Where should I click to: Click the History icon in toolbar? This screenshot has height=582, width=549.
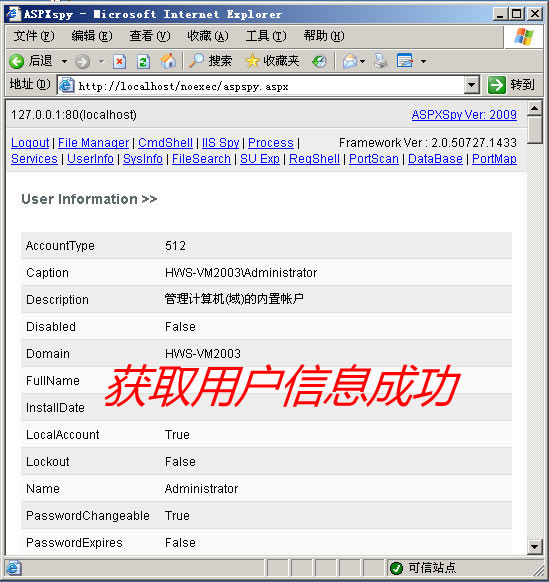click(319, 61)
